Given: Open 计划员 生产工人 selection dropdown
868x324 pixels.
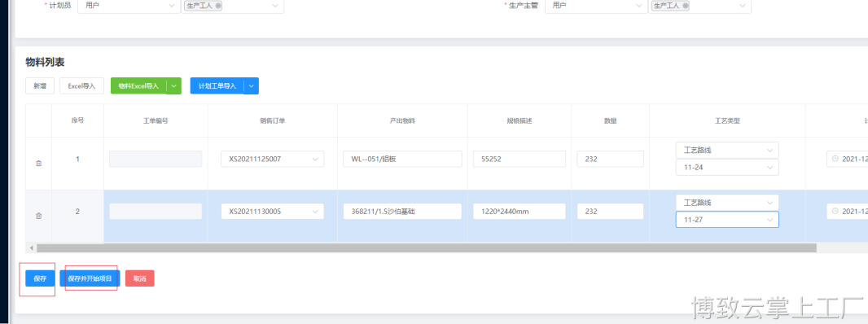Looking at the screenshot, I should [x=233, y=6].
